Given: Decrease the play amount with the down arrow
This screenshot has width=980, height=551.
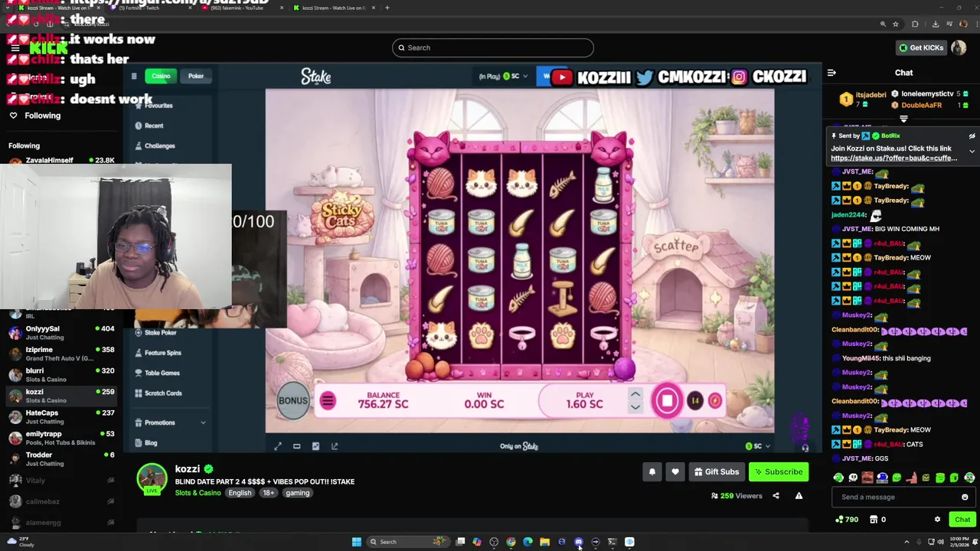Looking at the screenshot, I should click(x=635, y=407).
